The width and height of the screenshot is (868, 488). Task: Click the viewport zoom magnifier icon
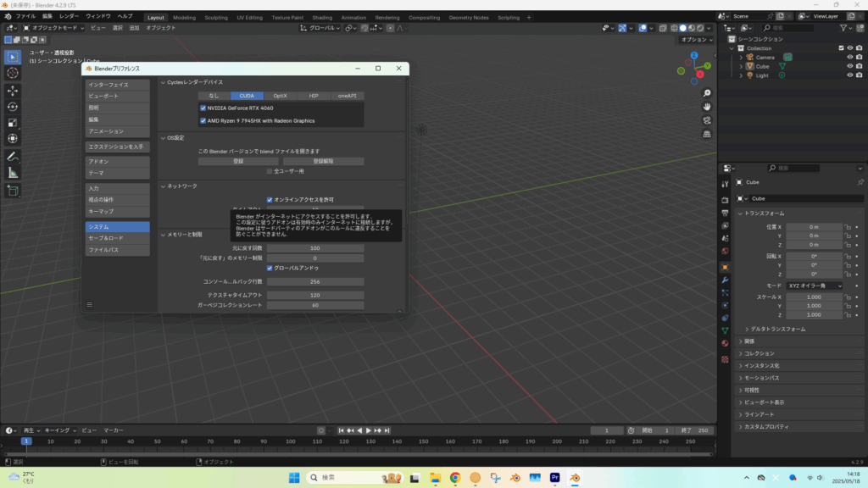pos(707,93)
